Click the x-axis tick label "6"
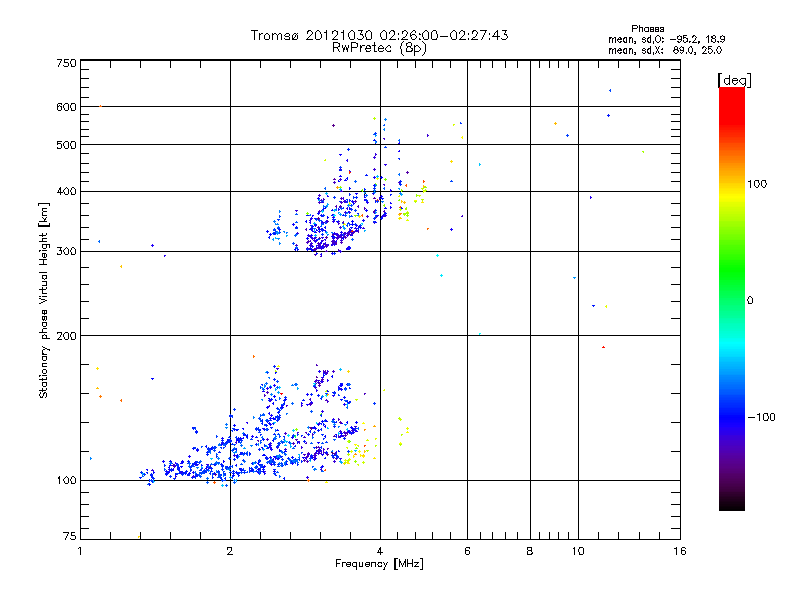The image size is (800, 600). point(467,551)
